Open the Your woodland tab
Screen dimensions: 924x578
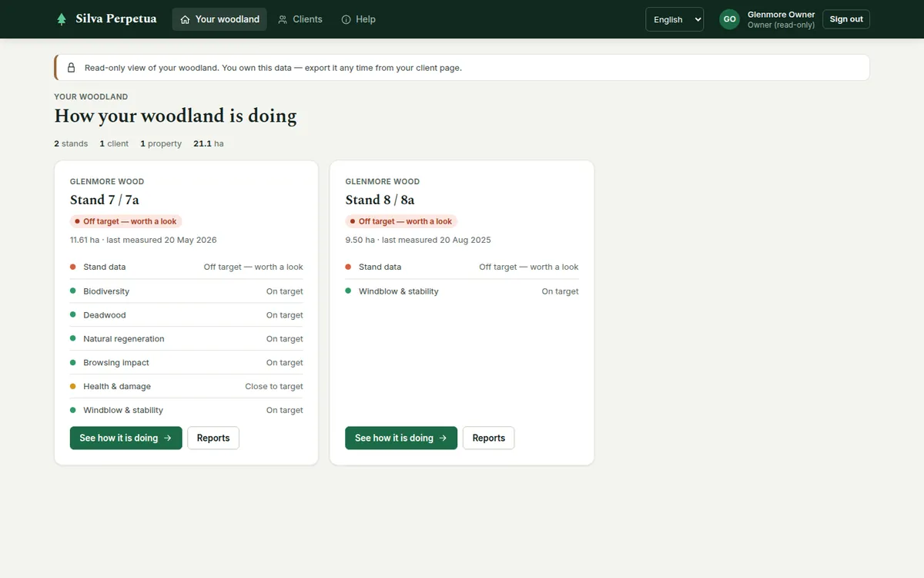pos(219,19)
